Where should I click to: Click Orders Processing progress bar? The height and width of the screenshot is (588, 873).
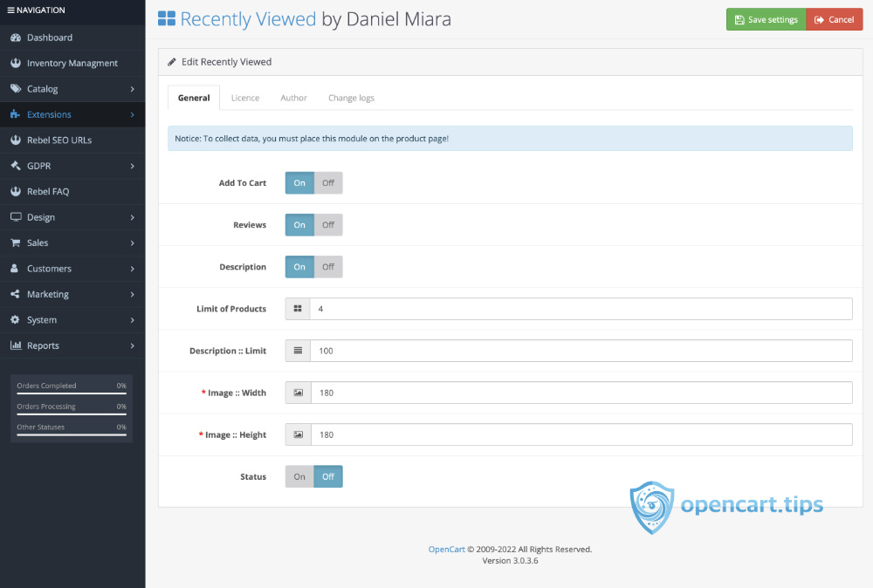tap(72, 414)
